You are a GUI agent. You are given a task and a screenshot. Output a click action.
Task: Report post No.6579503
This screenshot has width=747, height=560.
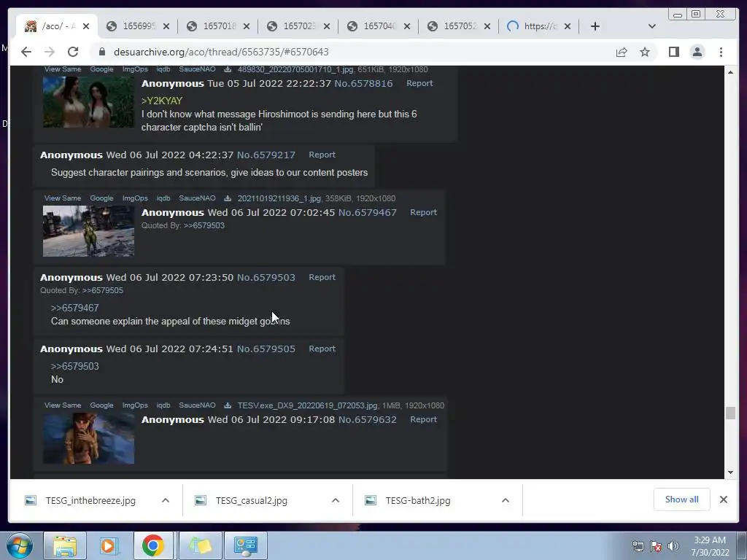322,277
